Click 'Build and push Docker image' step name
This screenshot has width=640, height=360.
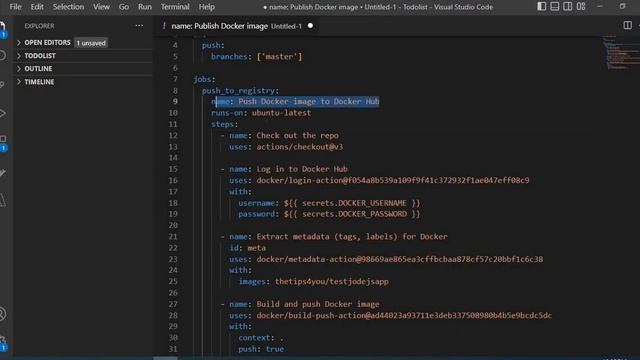click(318, 304)
